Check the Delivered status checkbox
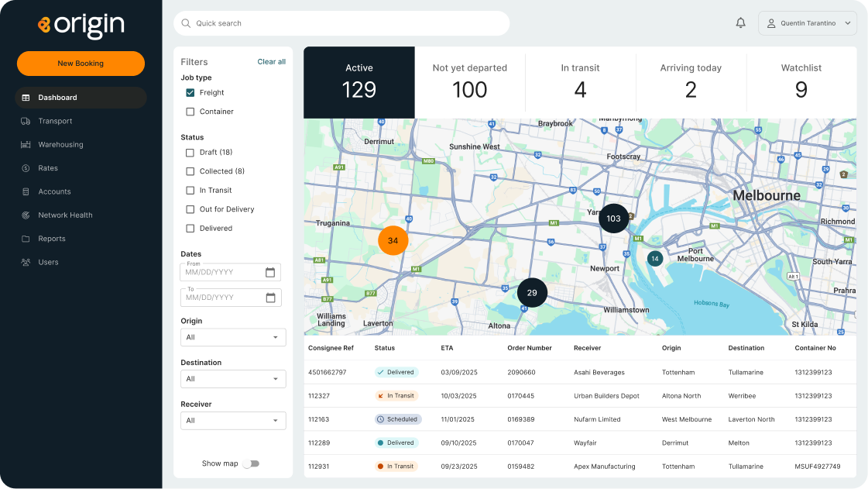868x489 pixels. click(190, 228)
